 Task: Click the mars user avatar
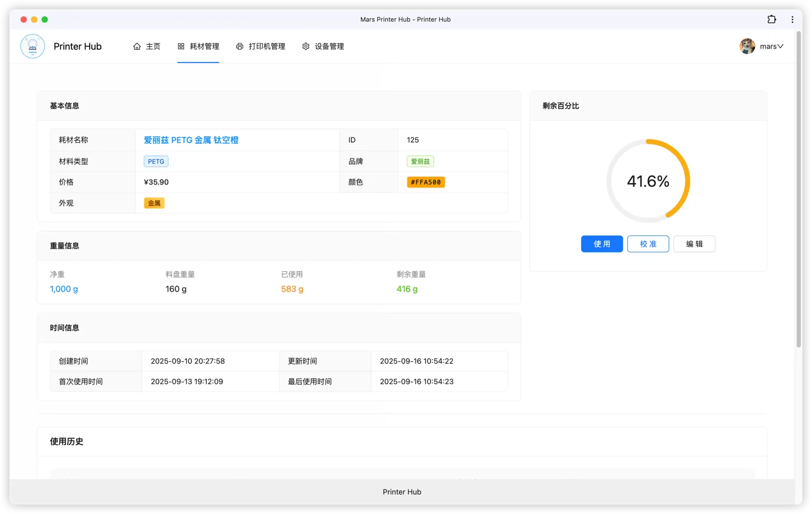click(747, 46)
